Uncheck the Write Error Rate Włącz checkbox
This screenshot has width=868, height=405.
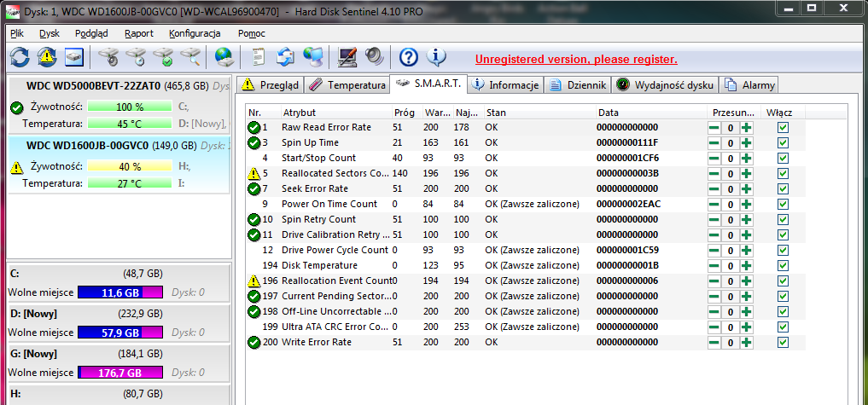pyautogui.click(x=783, y=343)
